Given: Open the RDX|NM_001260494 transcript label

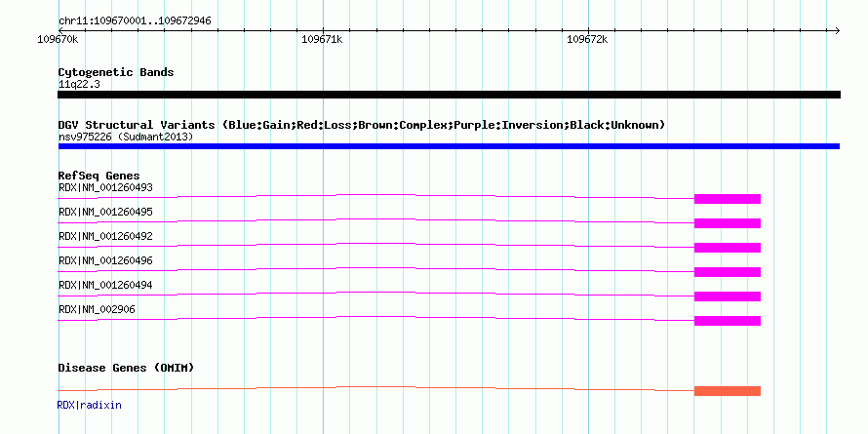Looking at the screenshot, I should click(105, 285).
